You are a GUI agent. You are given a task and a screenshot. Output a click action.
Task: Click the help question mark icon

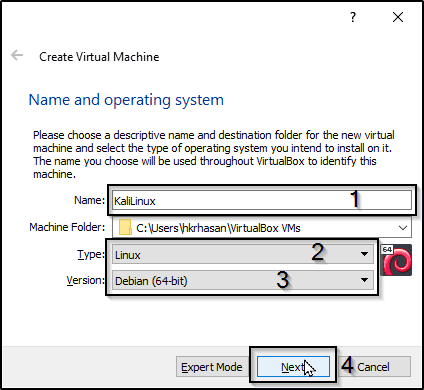tap(353, 17)
